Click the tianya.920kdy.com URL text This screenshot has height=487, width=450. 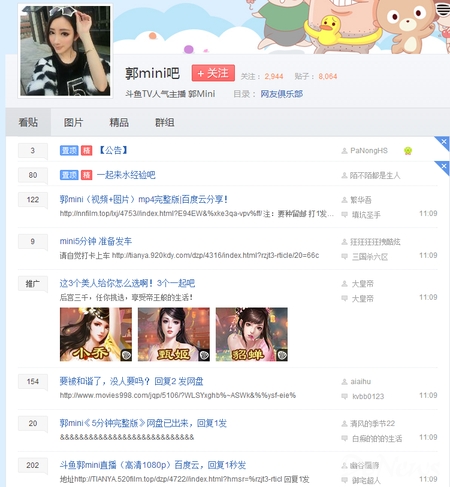point(215,255)
